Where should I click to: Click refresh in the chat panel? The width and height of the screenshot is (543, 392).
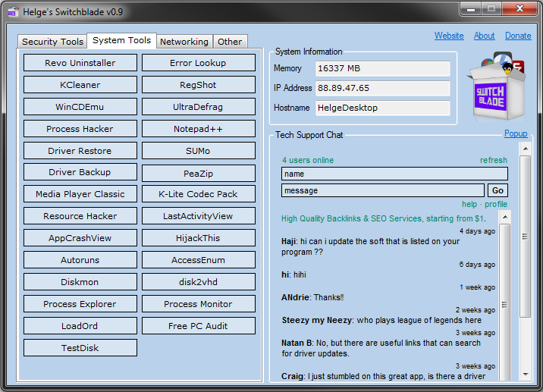point(494,160)
